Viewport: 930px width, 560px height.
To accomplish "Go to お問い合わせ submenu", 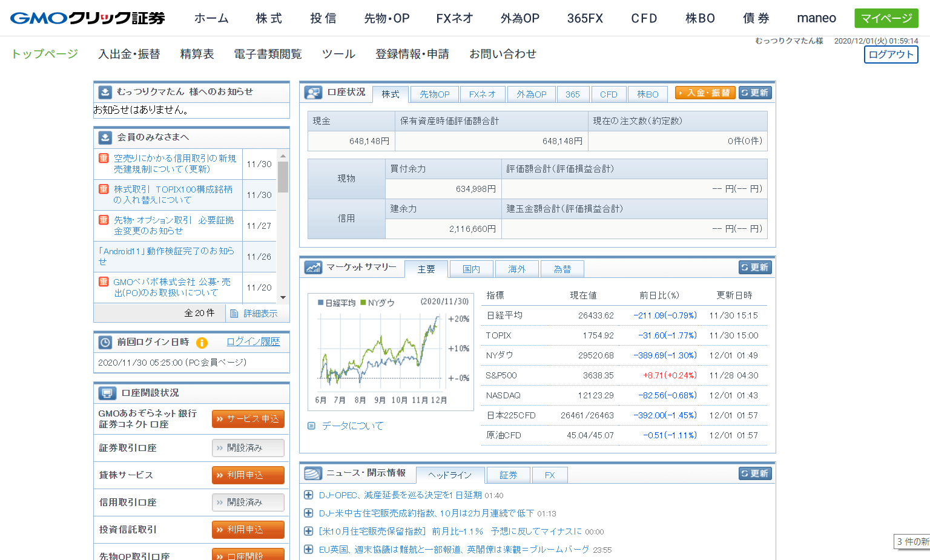I will pos(503,54).
